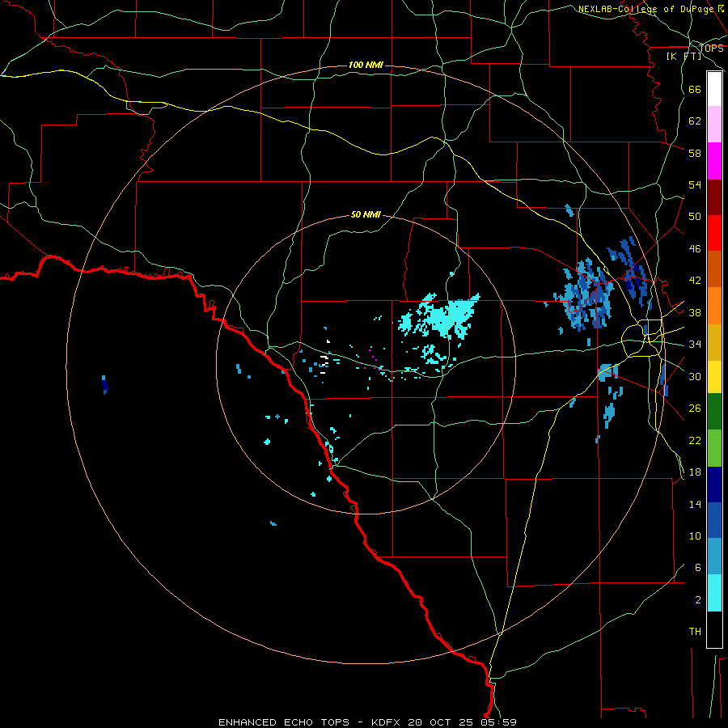Image resolution: width=728 pixels, height=728 pixels.
Task: Click the "46" legend value
Action: (x=695, y=249)
